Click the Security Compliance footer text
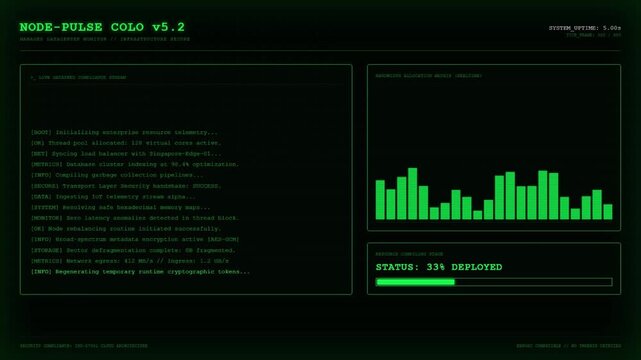Viewport: 641px width, 360px height. pyautogui.click(x=84, y=346)
